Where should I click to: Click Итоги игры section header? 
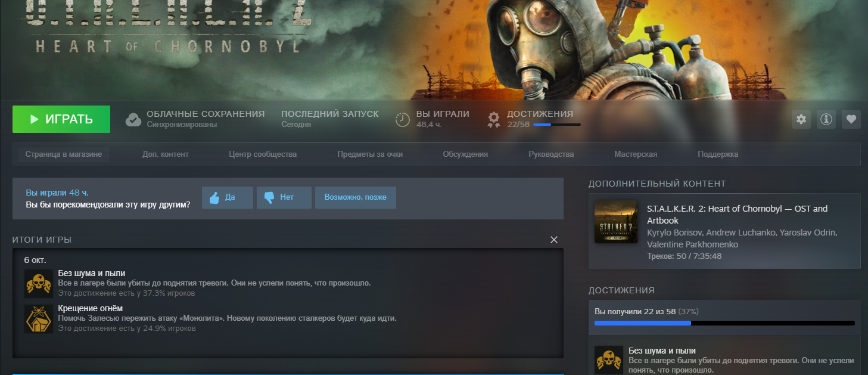coord(42,240)
